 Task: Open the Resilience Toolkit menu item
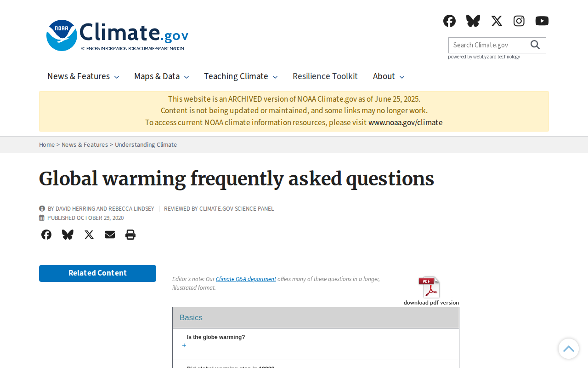click(x=325, y=76)
